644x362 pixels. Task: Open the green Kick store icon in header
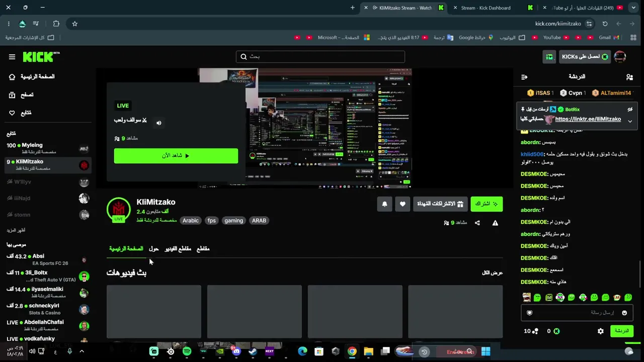click(549, 57)
